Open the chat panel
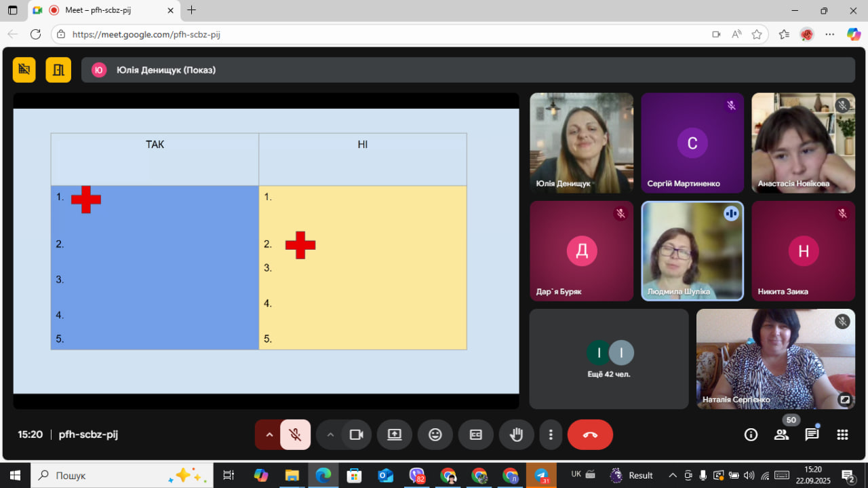 click(812, 435)
